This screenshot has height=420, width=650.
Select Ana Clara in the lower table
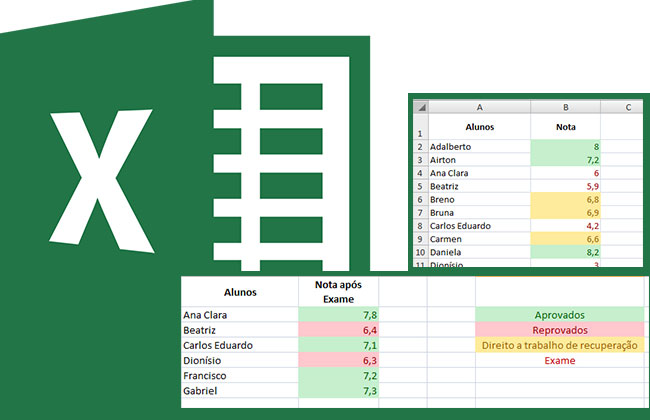click(x=240, y=315)
